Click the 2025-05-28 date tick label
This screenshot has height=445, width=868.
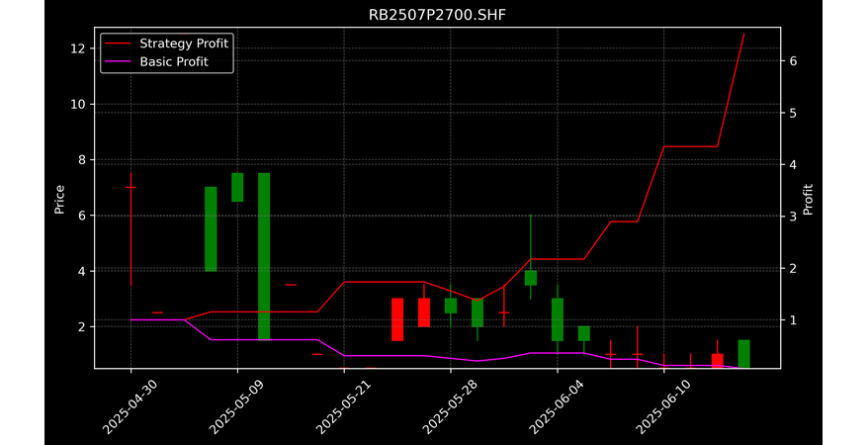(451, 407)
